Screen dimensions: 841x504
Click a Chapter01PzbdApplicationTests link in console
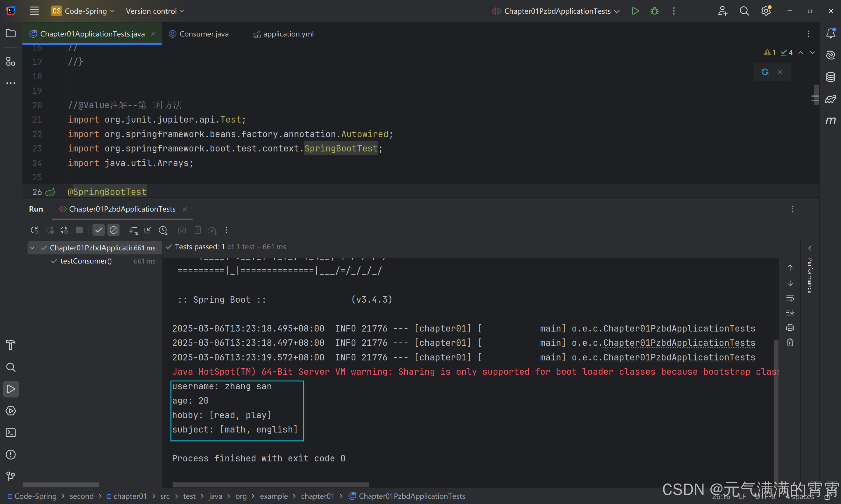coord(679,328)
